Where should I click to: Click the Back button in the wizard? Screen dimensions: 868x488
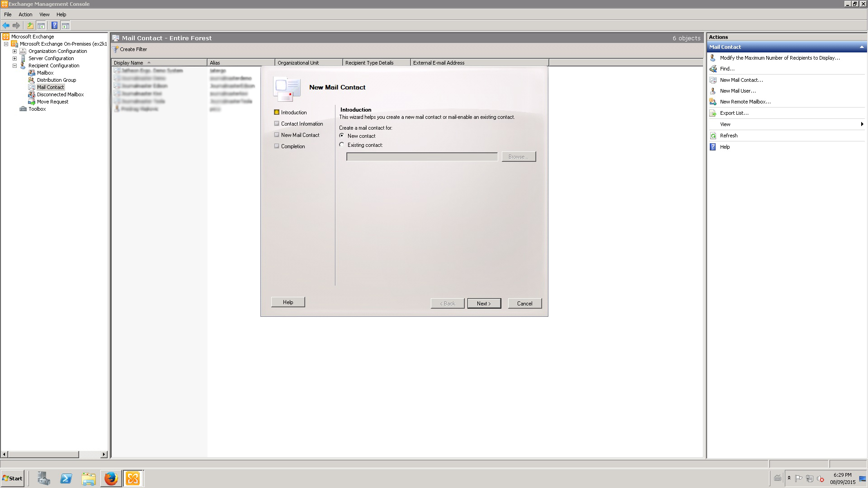tap(448, 304)
